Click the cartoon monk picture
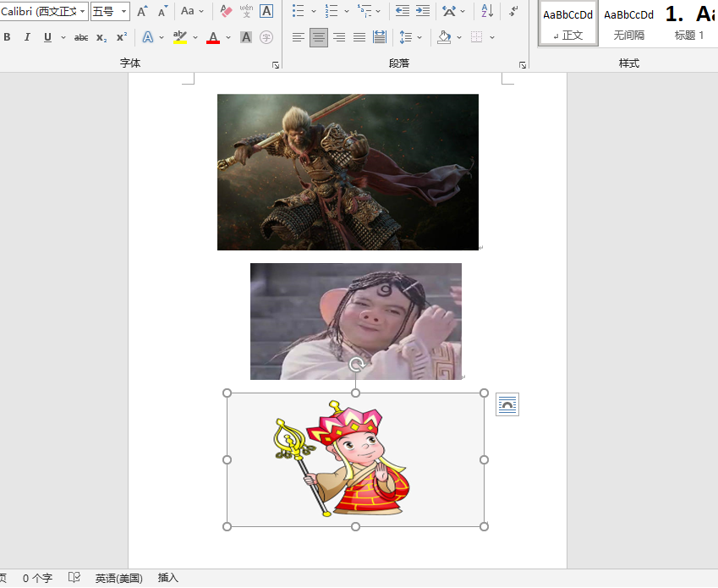Viewport: 718px width, 588px height. point(355,459)
